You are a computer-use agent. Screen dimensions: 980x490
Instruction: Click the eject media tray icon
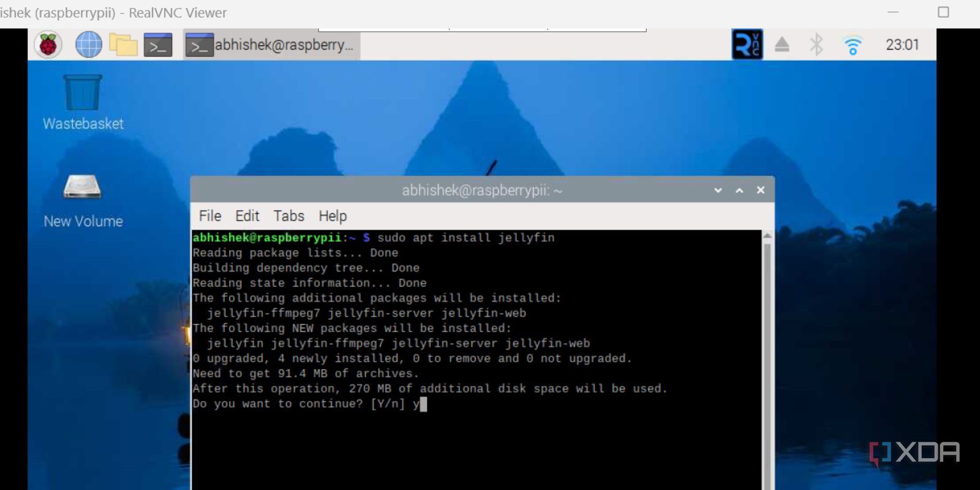click(x=782, y=44)
